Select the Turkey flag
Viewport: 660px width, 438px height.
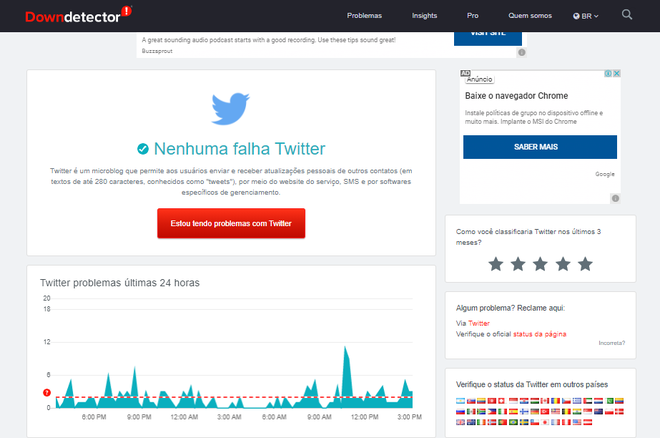(x=545, y=411)
